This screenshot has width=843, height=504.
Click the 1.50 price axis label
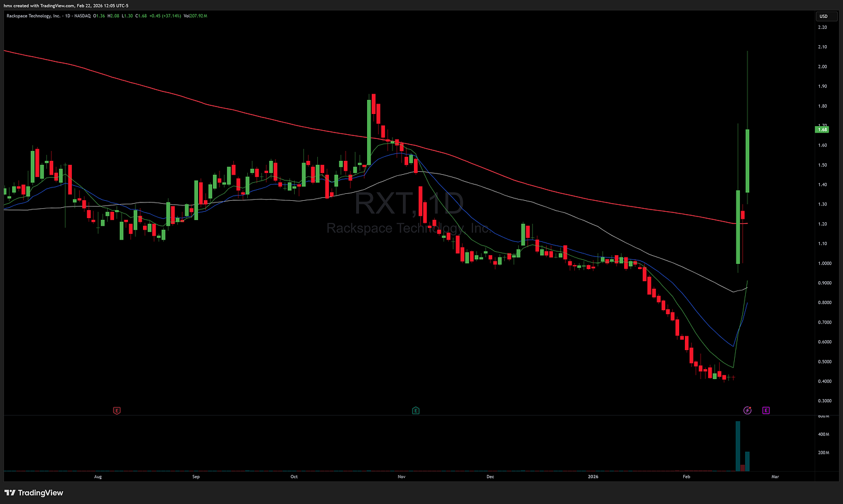point(822,165)
